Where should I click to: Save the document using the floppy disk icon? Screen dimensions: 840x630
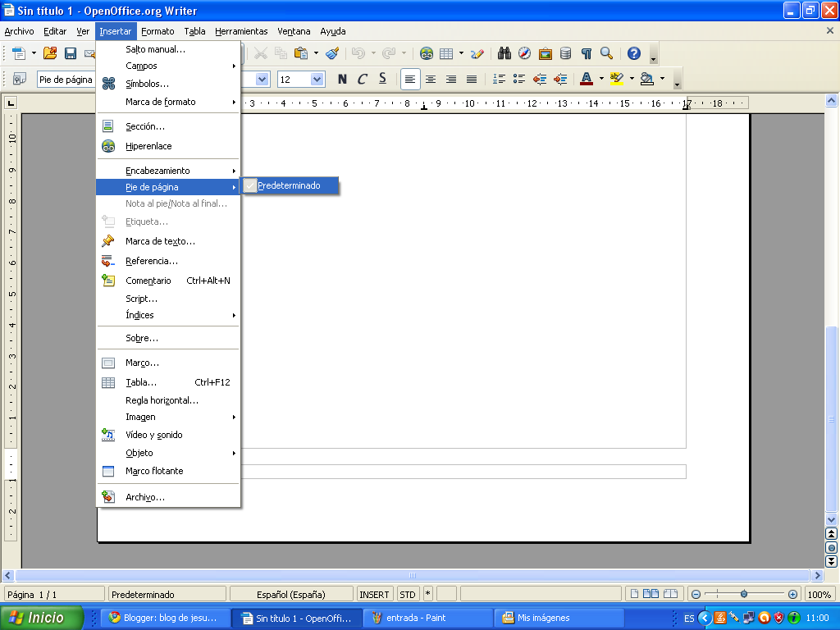[71, 53]
